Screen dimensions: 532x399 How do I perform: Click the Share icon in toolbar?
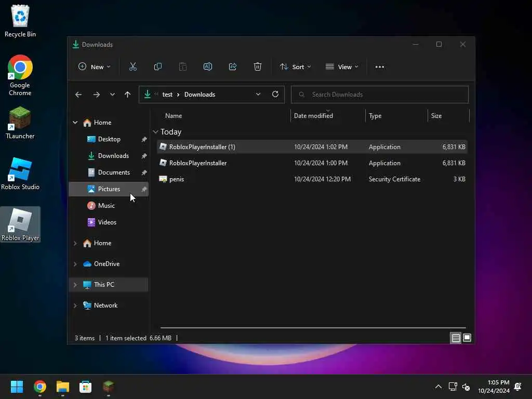[x=233, y=67]
